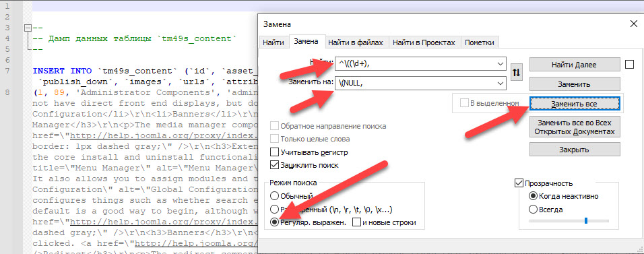Click Заменить все во Всех Открытых Документах
644x254 pixels.
575,127
